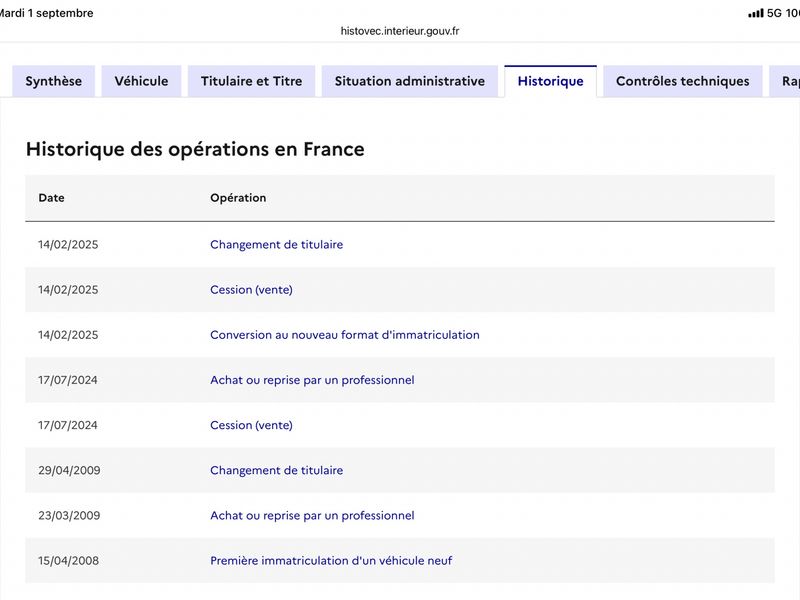This screenshot has width=800, height=600.
Task: Tap the histovec.interieur.gouv.fr address bar
Action: (400, 31)
